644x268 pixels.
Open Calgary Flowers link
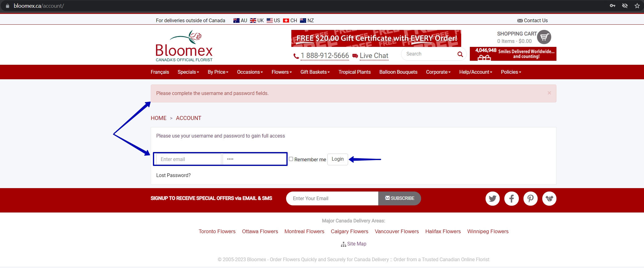tap(350, 231)
